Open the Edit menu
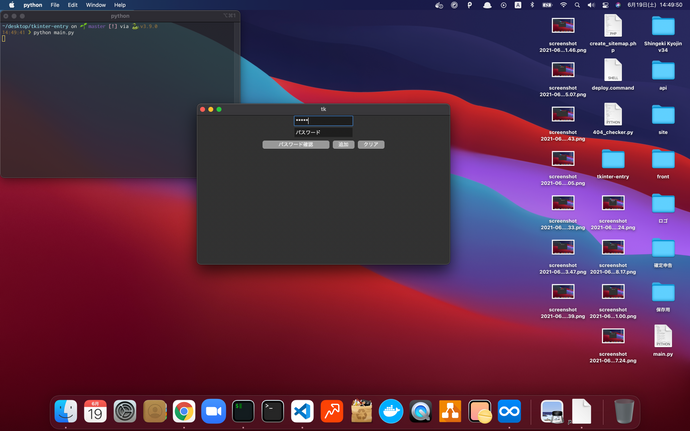690x431 pixels. click(73, 5)
